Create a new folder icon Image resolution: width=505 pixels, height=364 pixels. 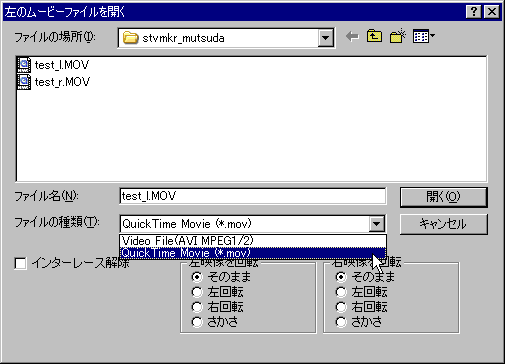click(398, 36)
